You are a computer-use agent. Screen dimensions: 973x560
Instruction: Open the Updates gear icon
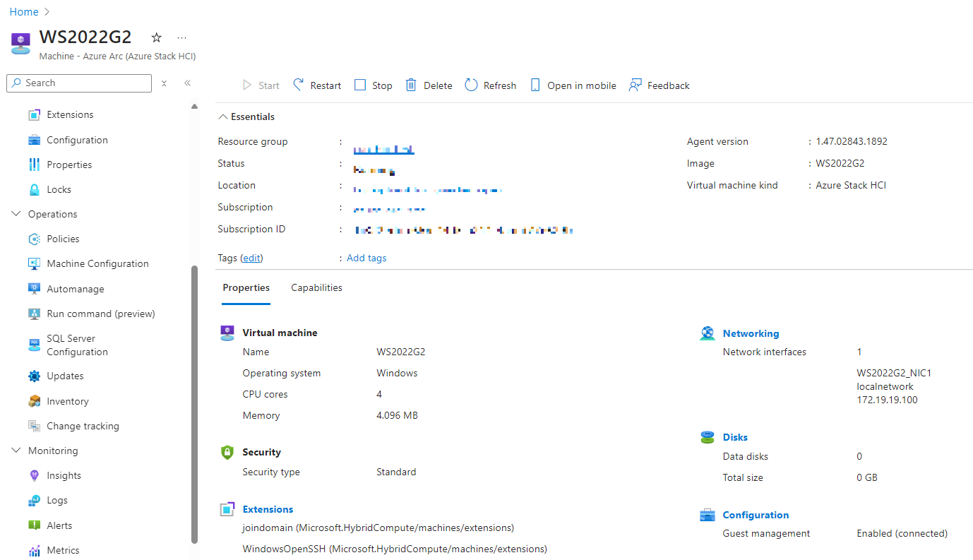tap(34, 376)
